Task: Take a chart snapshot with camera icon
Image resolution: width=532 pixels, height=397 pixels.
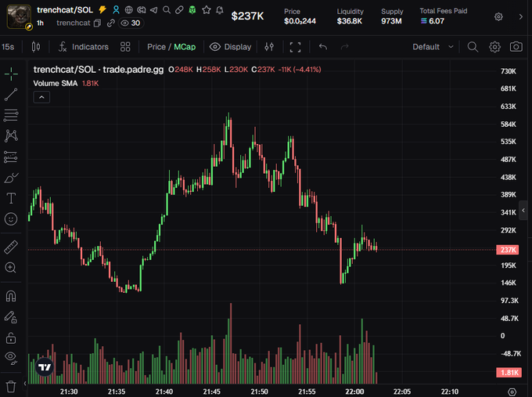Action: [516, 47]
